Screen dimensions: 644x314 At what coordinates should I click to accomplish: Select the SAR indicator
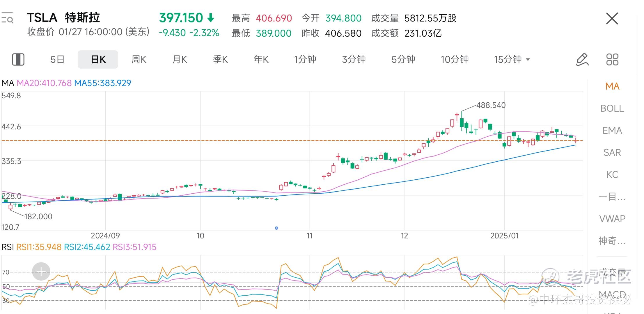[612, 153]
